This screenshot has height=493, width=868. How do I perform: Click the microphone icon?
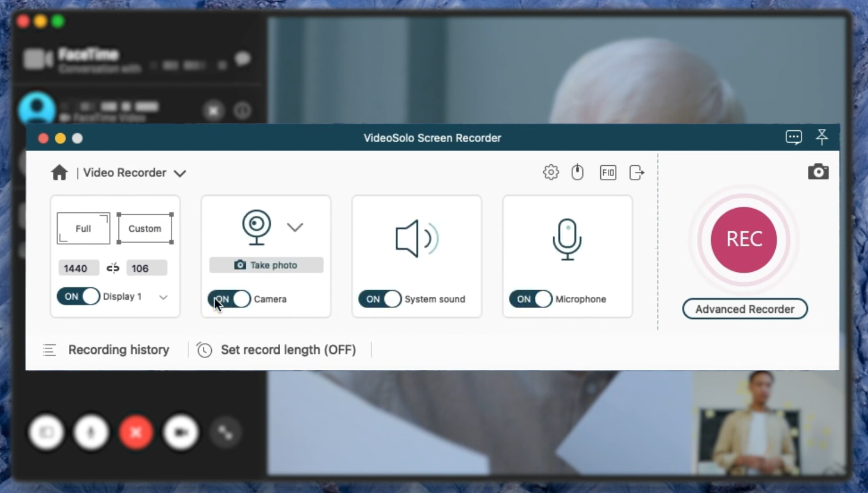coord(567,239)
